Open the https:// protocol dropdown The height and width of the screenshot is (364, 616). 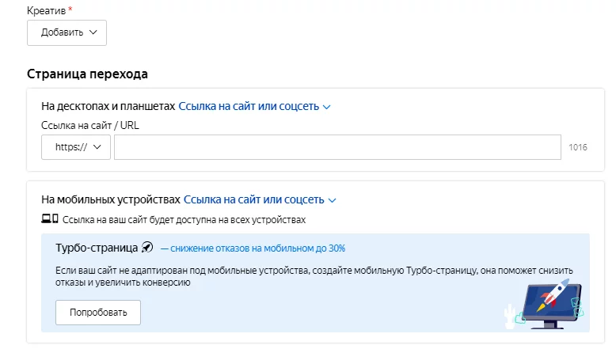pyautogui.click(x=76, y=147)
